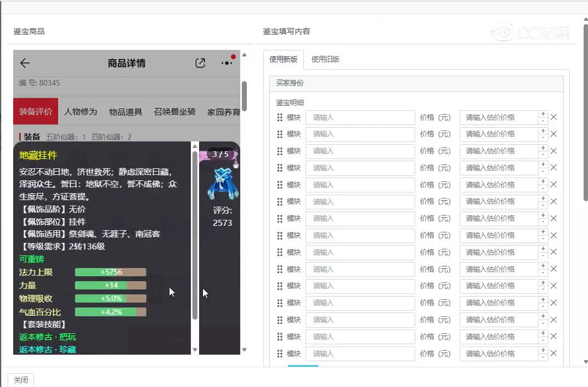This screenshot has width=588, height=387.
Task: Decrease the price with minus in the topmost 模块 row
Action: coord(543,121)
